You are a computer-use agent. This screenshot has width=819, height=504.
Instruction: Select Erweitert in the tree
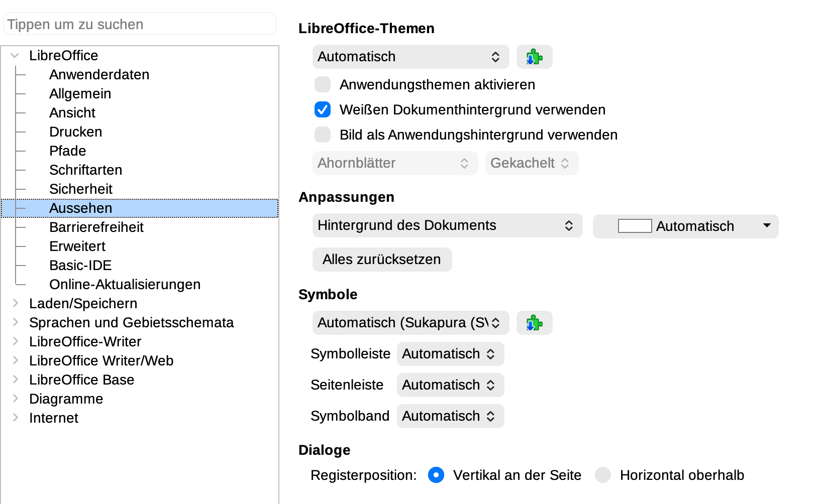point(77,246)
